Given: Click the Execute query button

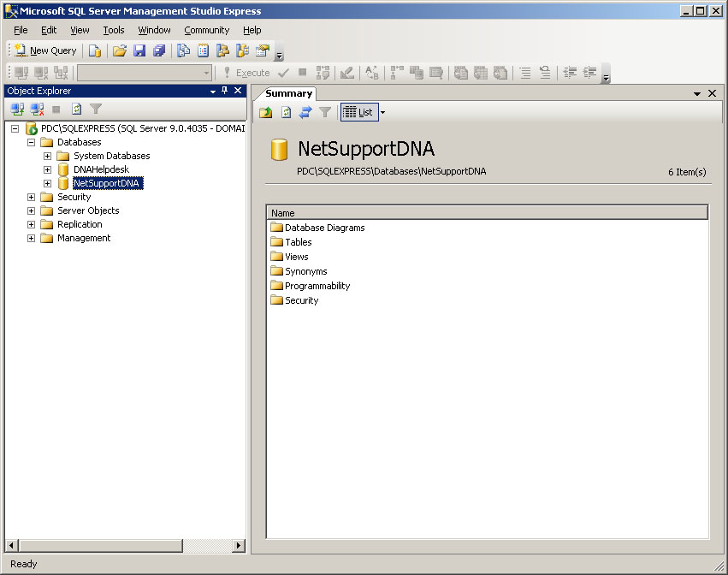Looking at the screenshot, I should (246, 73).
